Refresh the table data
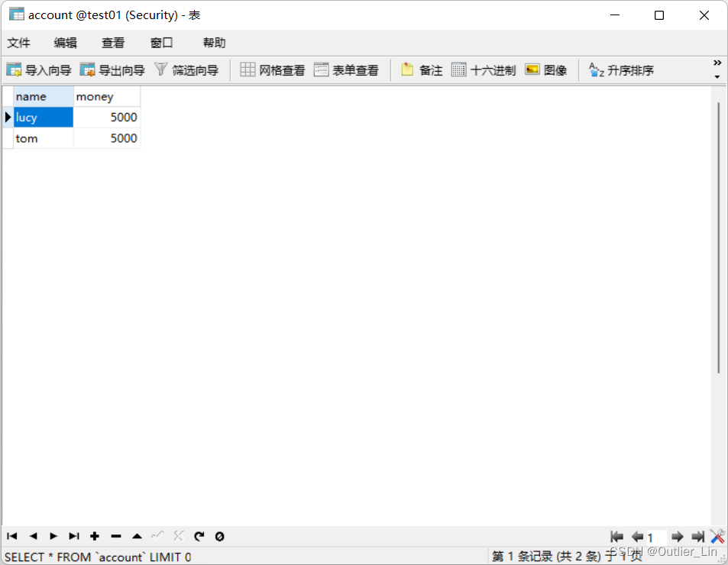Viewport: 728px width, 565px height. (199, 536)
